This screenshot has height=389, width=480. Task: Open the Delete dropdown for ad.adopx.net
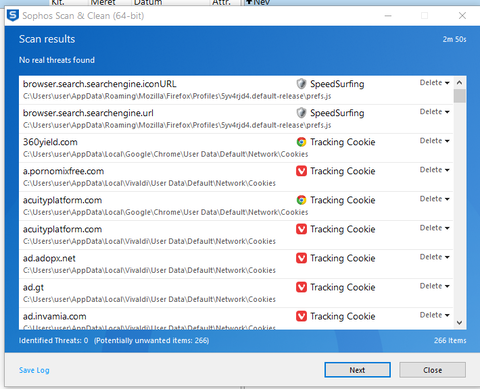pyautogui.click(x=435, y=257)
